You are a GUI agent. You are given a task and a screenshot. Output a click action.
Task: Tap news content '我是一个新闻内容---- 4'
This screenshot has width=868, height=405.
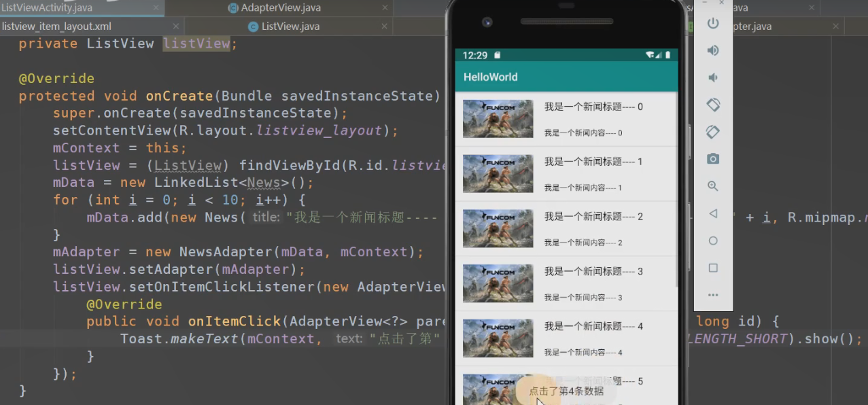pos(583,353)
